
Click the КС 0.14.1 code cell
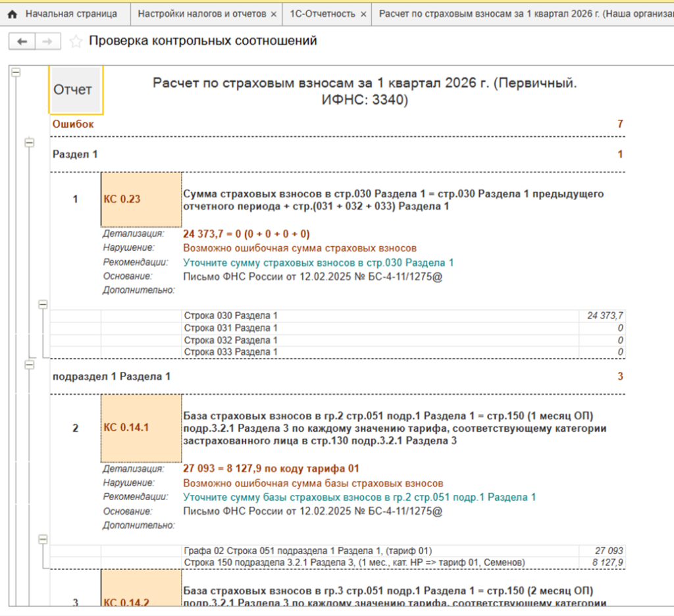click(x=142, y=428)
